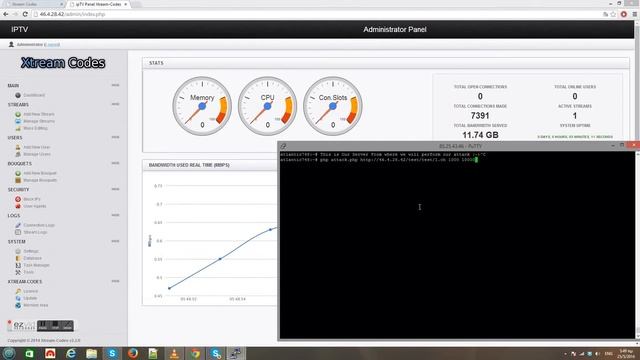The height and width of the screenshot is (360, 640).
Task: Open Manage Users icon
Action: point(18,154)
